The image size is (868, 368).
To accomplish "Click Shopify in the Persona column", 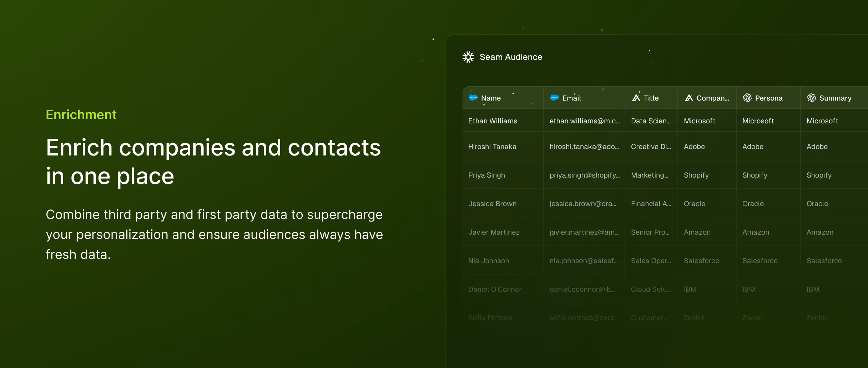I will 755,175.
